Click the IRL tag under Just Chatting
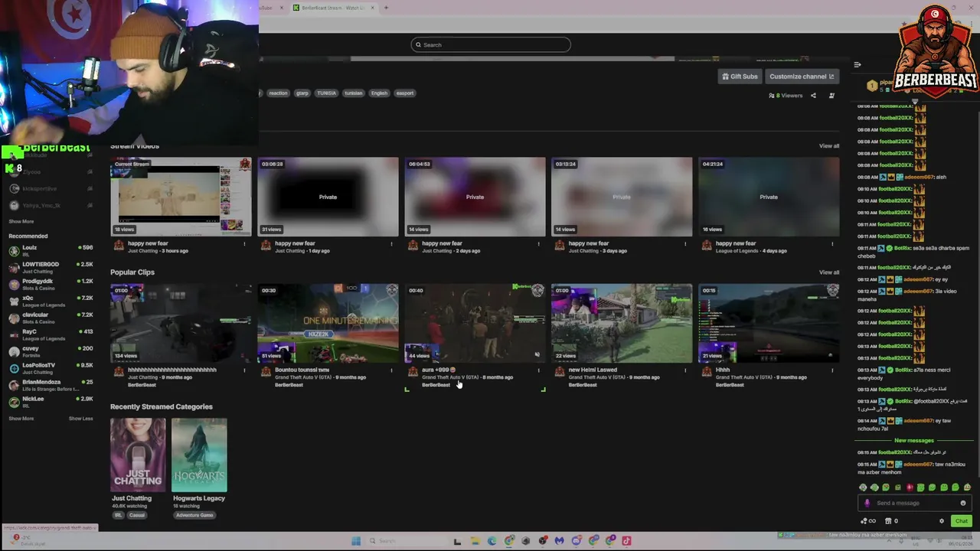The width and height of the screenshot is (980, 551). coord(118,515)
